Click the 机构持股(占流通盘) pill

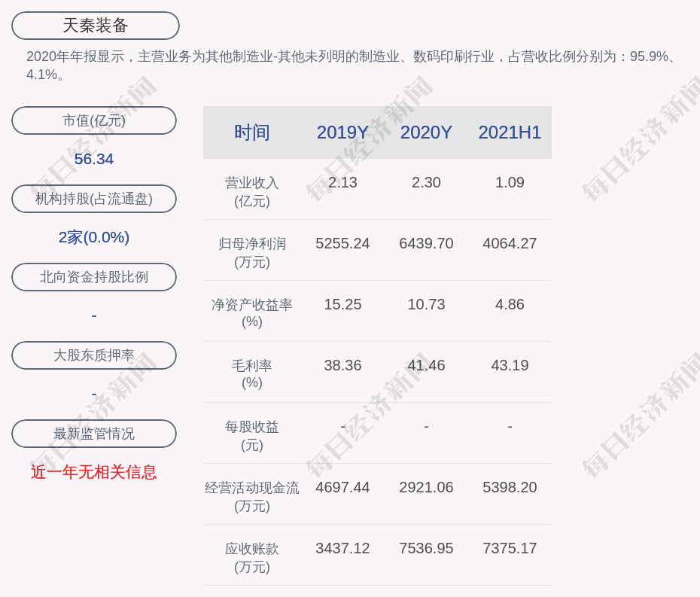point(94,199)
